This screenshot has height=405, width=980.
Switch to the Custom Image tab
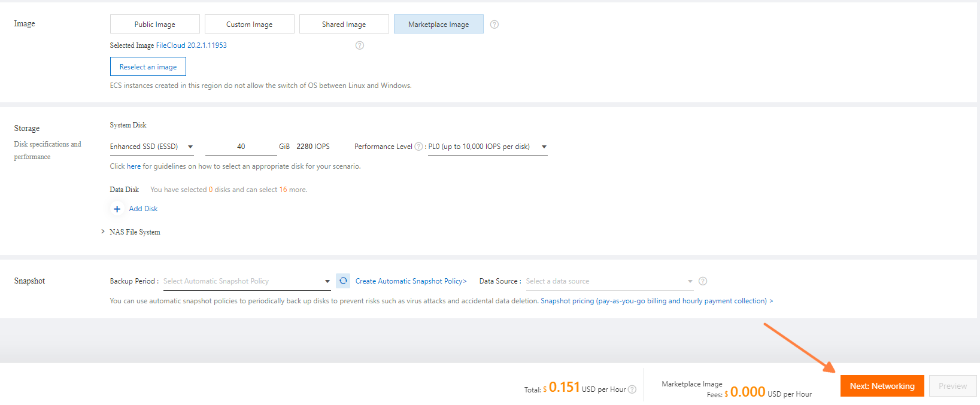[x=249, y=25]
